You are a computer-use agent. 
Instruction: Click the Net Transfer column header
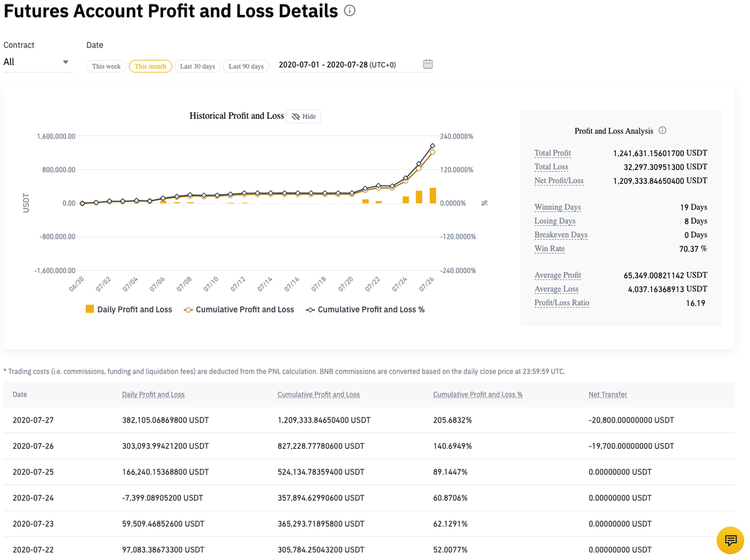coord(607,395)
